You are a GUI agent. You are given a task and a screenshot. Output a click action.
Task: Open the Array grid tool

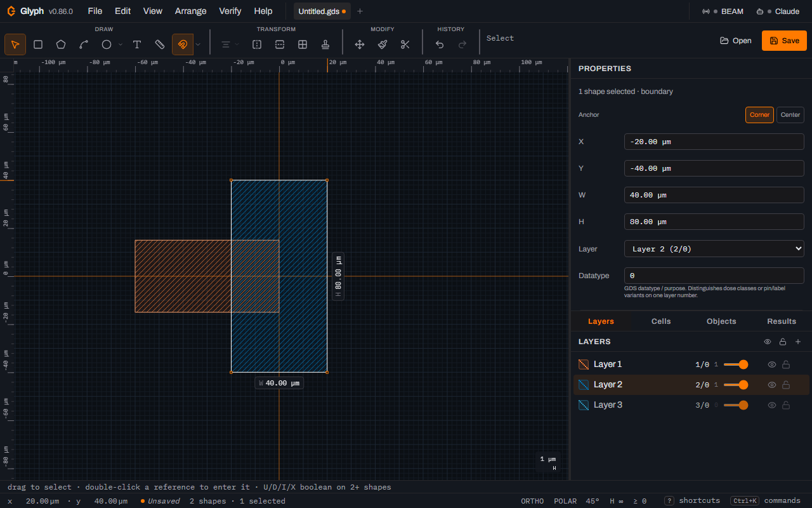point(303,44)
